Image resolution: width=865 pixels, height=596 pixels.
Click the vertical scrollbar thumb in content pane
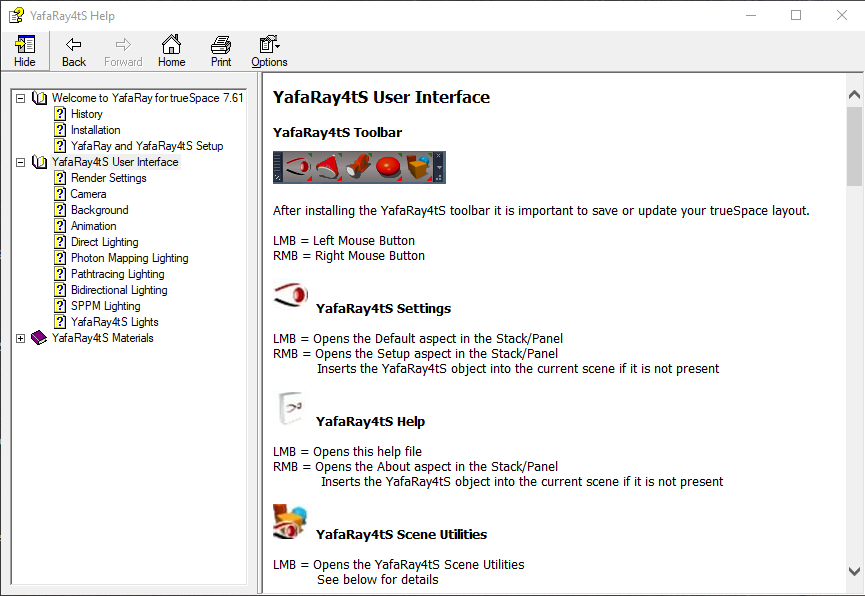click(854, 146)
